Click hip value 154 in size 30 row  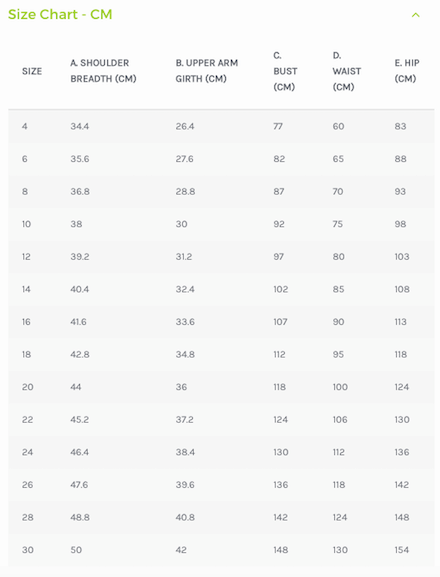pos(402,550)
